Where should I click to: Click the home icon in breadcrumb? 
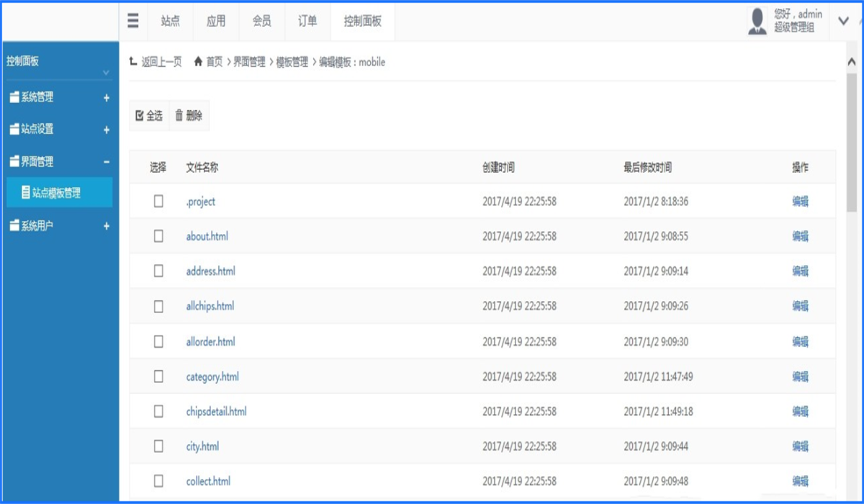198,62
